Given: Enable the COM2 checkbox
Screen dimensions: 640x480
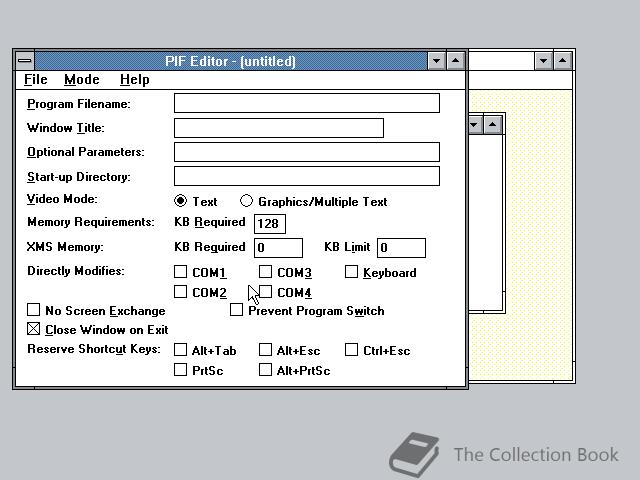Looking at the screenshot, I should pos(180,292).
